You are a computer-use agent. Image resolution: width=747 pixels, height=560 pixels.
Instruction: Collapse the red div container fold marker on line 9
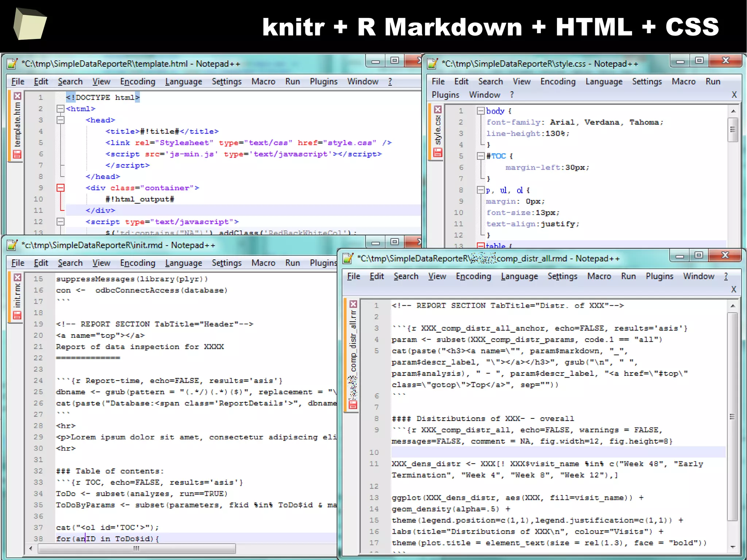tap(61, 188)
